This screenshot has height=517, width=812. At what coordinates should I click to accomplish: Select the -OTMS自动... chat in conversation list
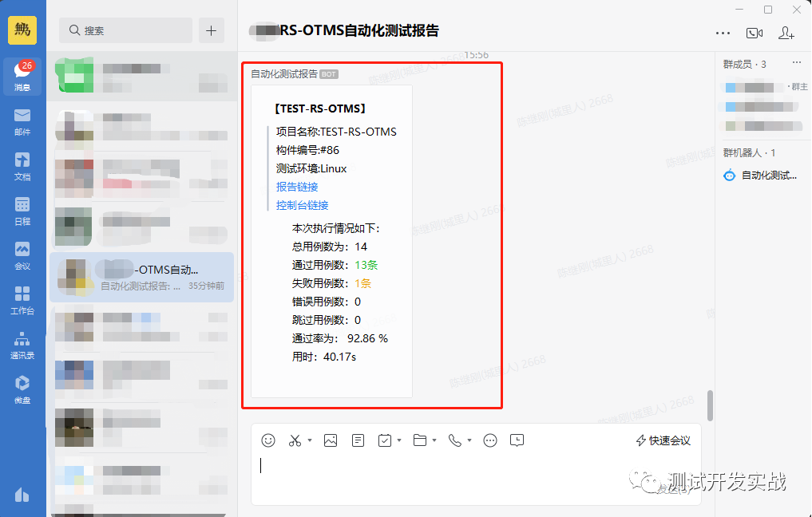point(142,277)
